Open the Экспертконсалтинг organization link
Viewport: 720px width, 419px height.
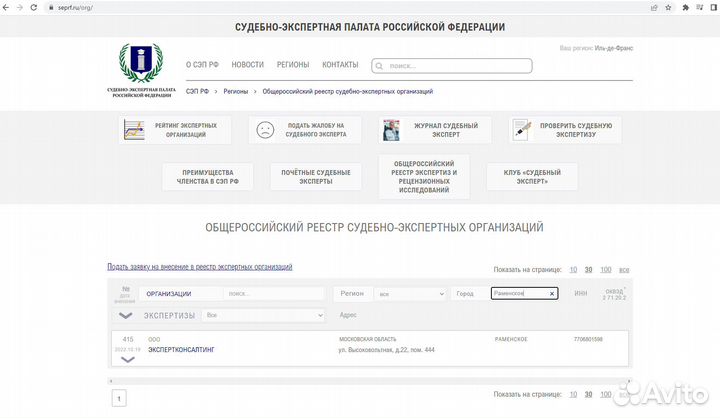click(x=181, y=350)
